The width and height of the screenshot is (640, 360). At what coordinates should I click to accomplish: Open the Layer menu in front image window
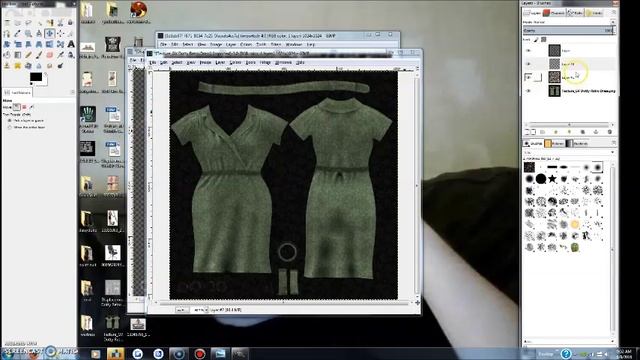point(220,62)
